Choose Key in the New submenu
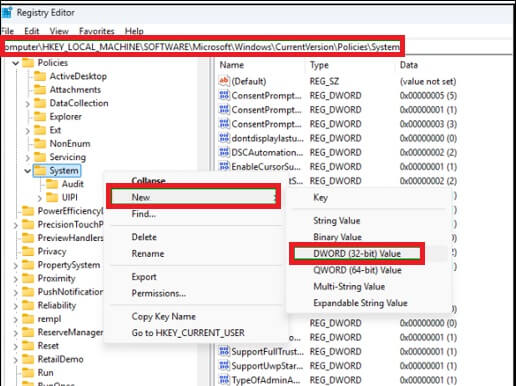 click(320, 198)
